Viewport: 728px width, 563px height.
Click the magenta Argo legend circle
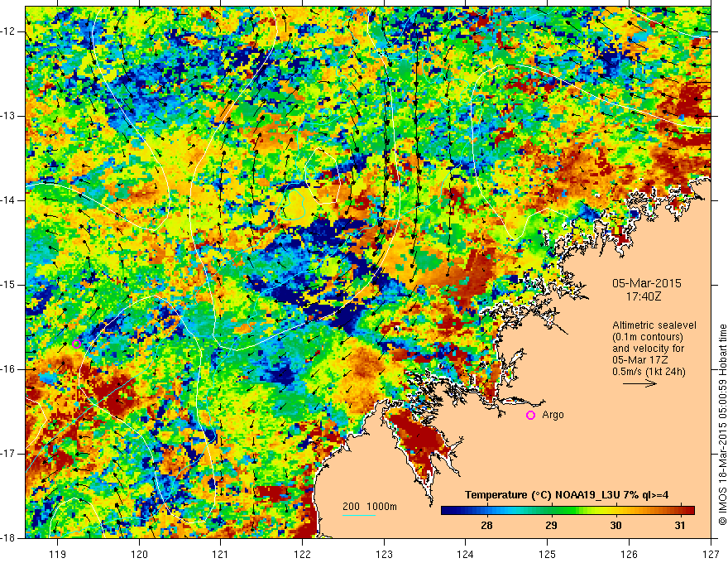tap(530, 416)
